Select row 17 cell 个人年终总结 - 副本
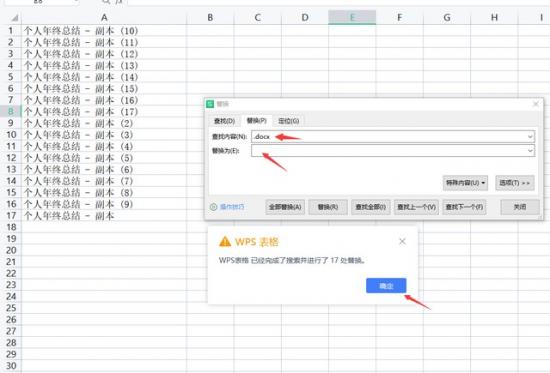 point(104,215)
